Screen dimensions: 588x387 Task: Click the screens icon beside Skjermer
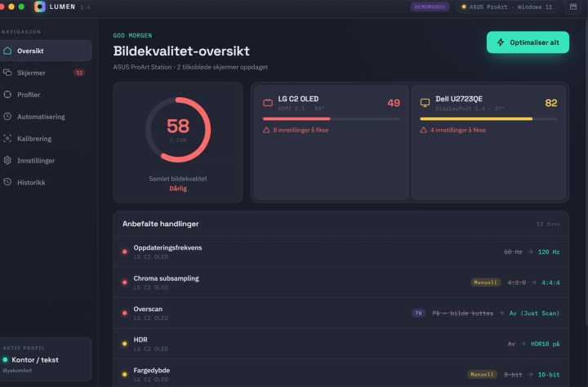7,73
